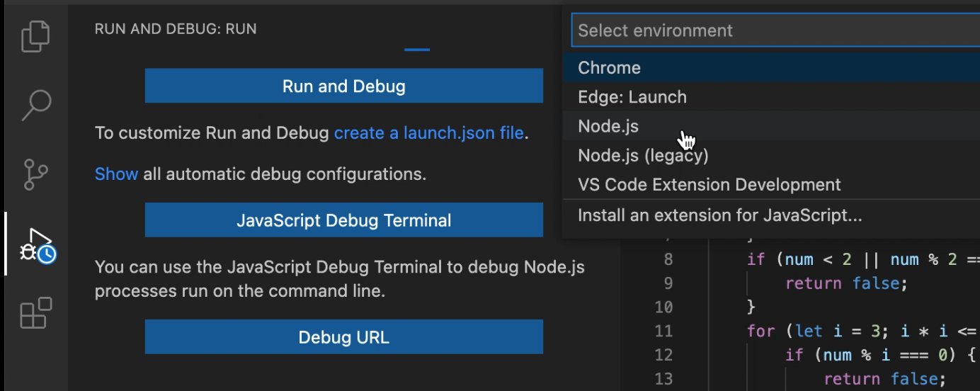Click the RUN AND DEBUG: RUN panel title
The width and height of the screenshot is (980, 391).
[176, 30]
